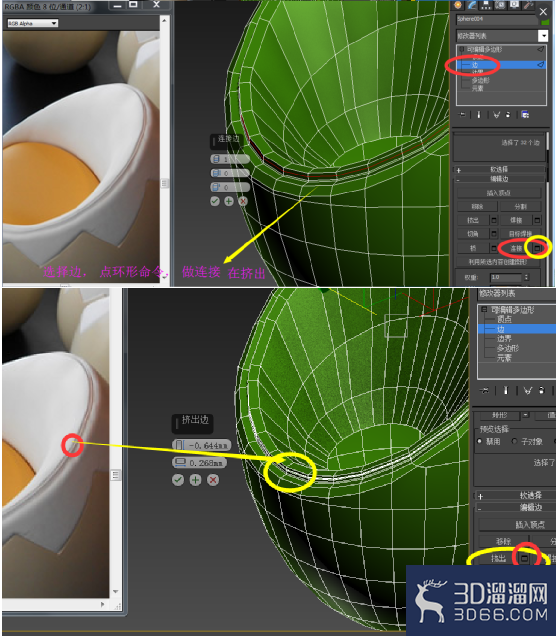
Task: Open the Utilities hammer tab in top command panel
Action: pyautogui.click(x=528, y=5)
